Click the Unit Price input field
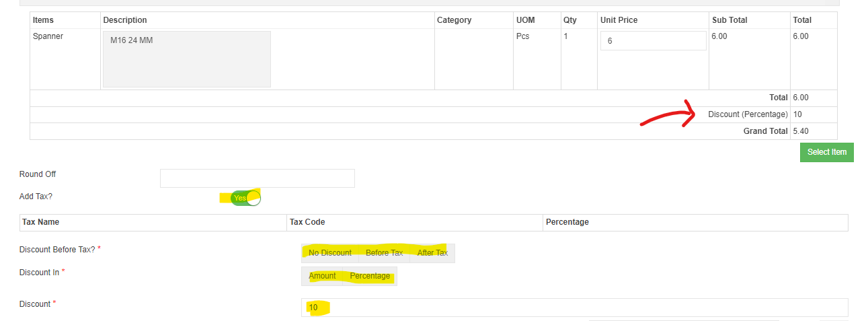Viewport: 868px width, 321px height. 653,41
